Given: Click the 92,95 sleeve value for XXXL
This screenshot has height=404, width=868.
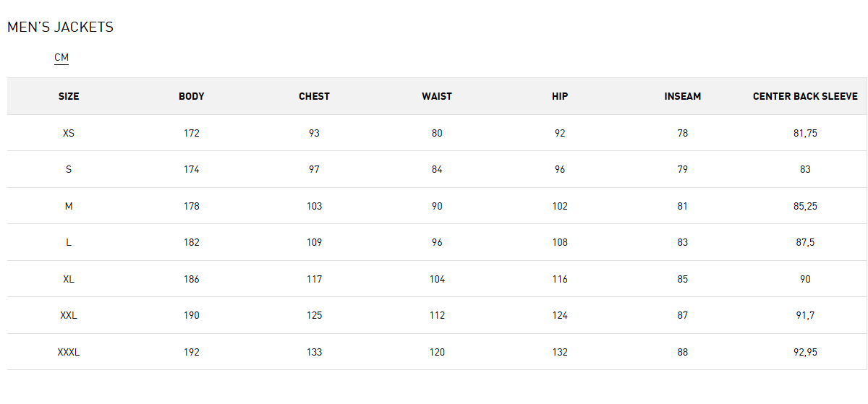Looking at the screenshot, I should [805, 352].
